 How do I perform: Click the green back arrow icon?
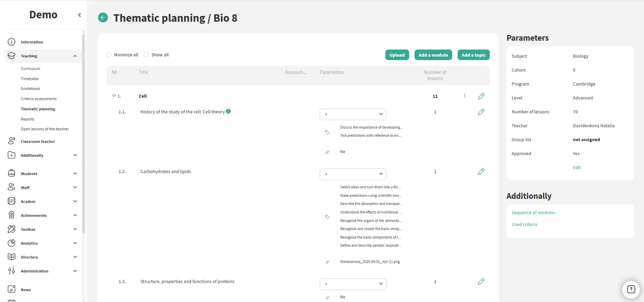point(103,18)
